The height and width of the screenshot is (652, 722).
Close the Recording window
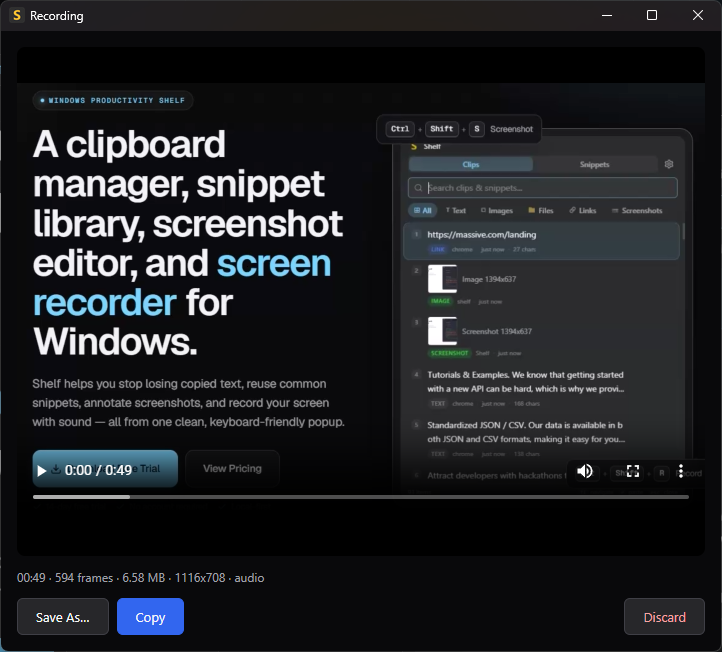tap(698, 15)
